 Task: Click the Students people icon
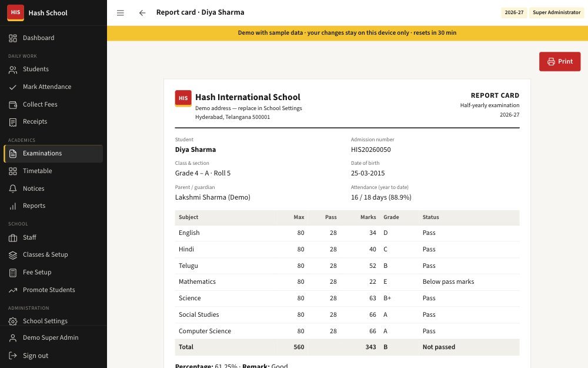click(x=13, y=69)
